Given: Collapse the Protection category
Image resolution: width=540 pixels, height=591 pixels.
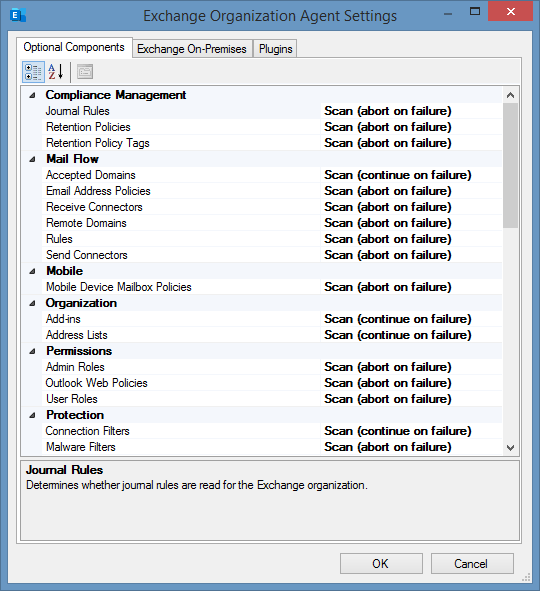Looking at the screenshot, I should click(x=32, y=415).
